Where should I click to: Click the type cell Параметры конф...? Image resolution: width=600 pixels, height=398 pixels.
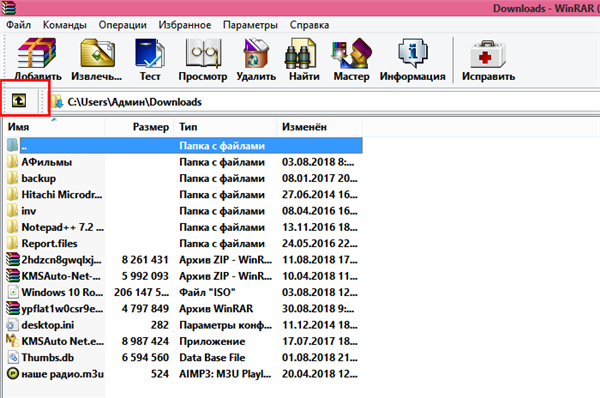[x=225, y=325]
